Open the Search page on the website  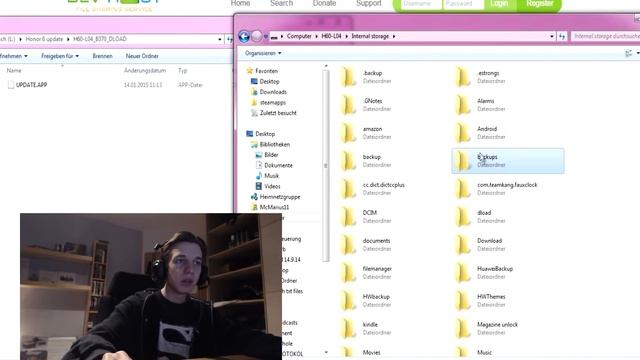(x=282, y=3)
